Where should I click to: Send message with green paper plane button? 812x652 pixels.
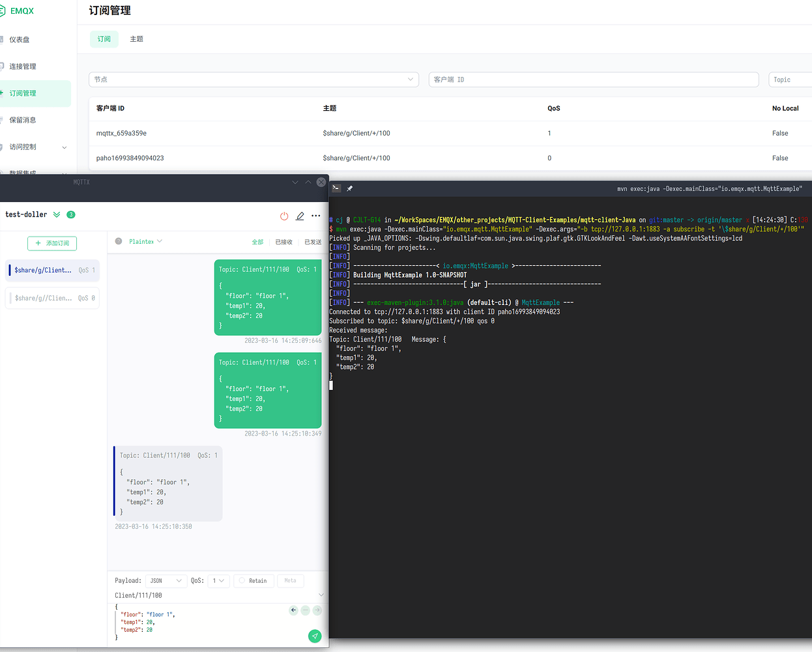pyautogui.click(x=315, y=636)
